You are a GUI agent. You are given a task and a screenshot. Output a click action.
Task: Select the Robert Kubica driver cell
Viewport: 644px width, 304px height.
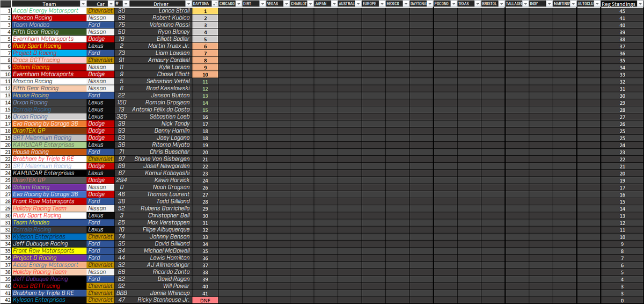[x=160, y=18]
